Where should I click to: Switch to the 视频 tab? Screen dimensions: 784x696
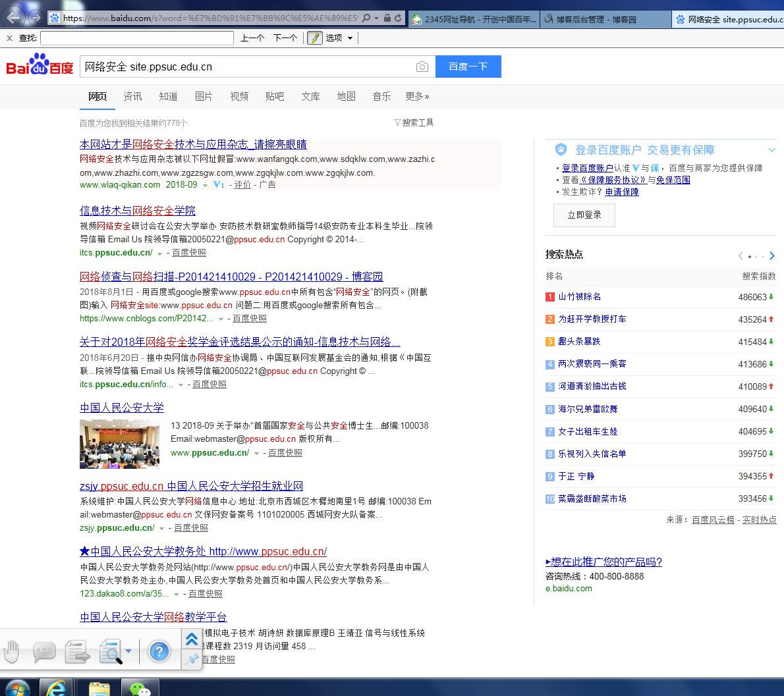(x=239, y=96)
